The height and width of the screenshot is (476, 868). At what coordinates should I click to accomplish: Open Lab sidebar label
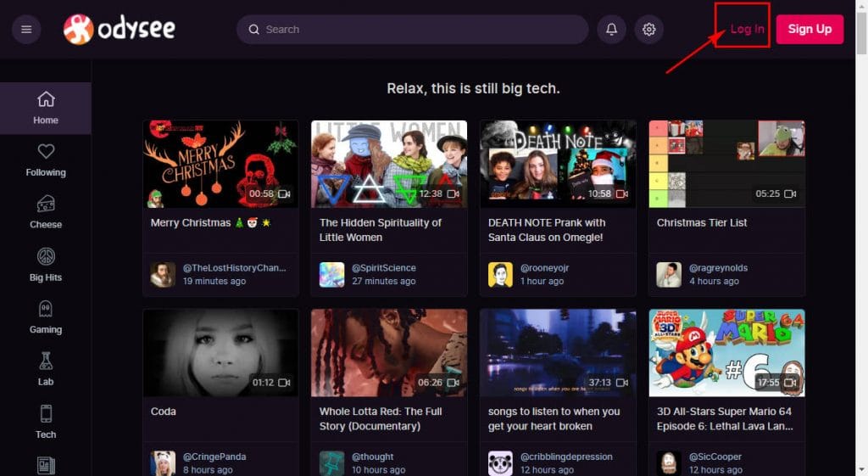(x=46, y=382)
